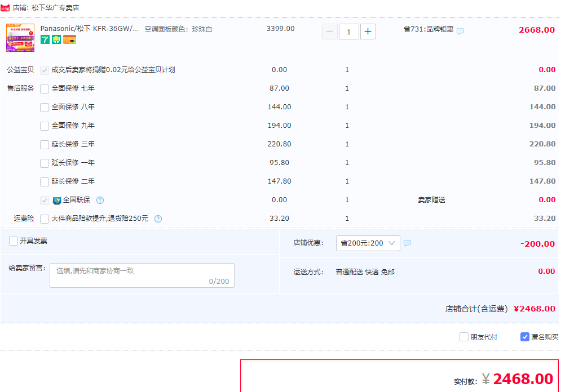The image size is (574, 392).
Task: Open the 松下华广专卖店 store link
Action: [55, 8]
